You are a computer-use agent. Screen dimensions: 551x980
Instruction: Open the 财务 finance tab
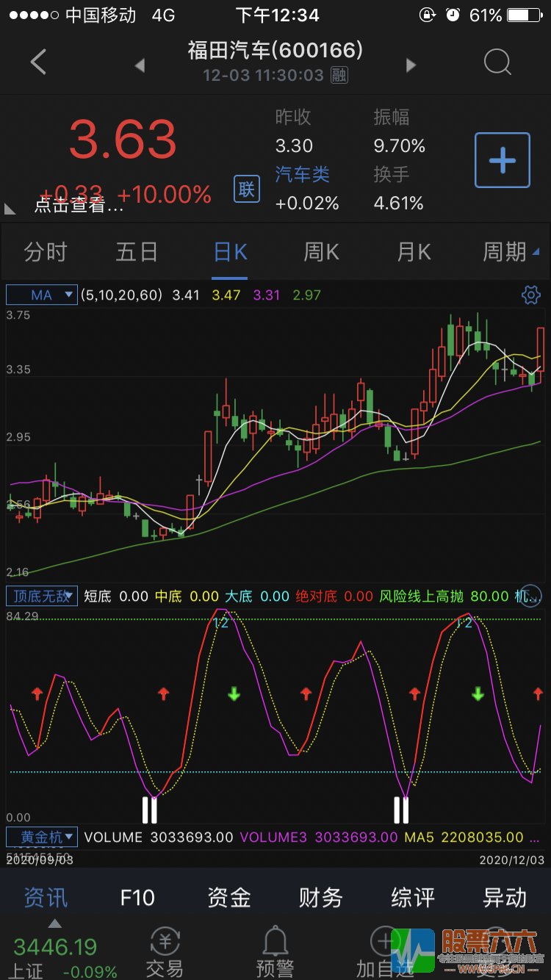click(321, 897)
